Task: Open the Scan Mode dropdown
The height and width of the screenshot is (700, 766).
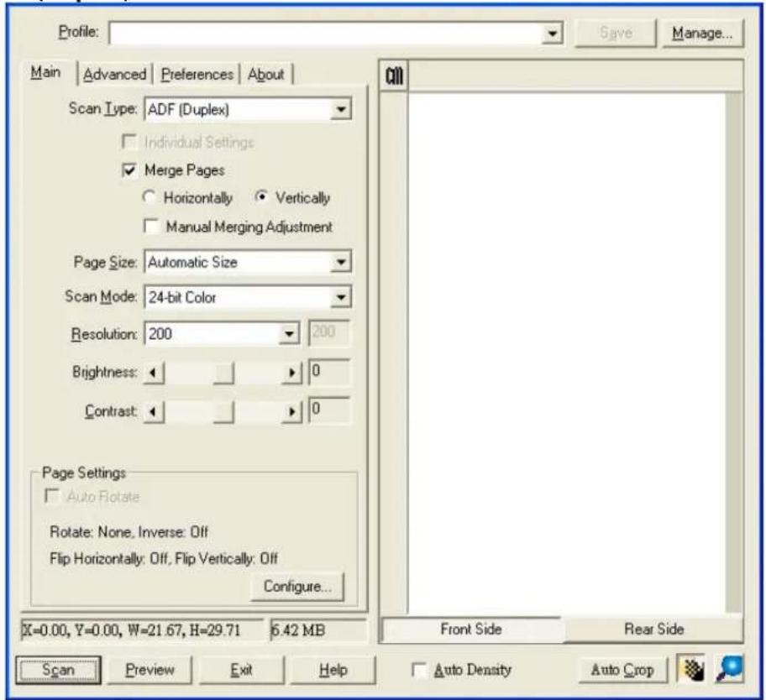Action: pyautogui.click(x=340, y=297)
